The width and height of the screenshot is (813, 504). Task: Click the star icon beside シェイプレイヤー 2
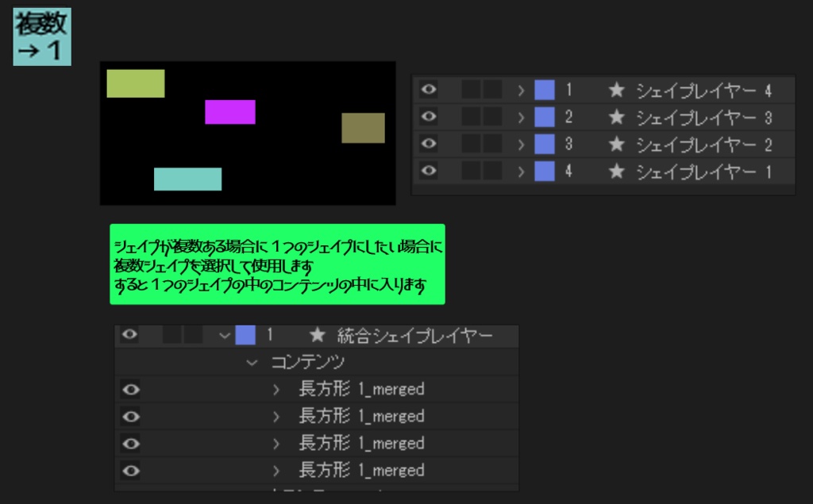coord(618,144)
